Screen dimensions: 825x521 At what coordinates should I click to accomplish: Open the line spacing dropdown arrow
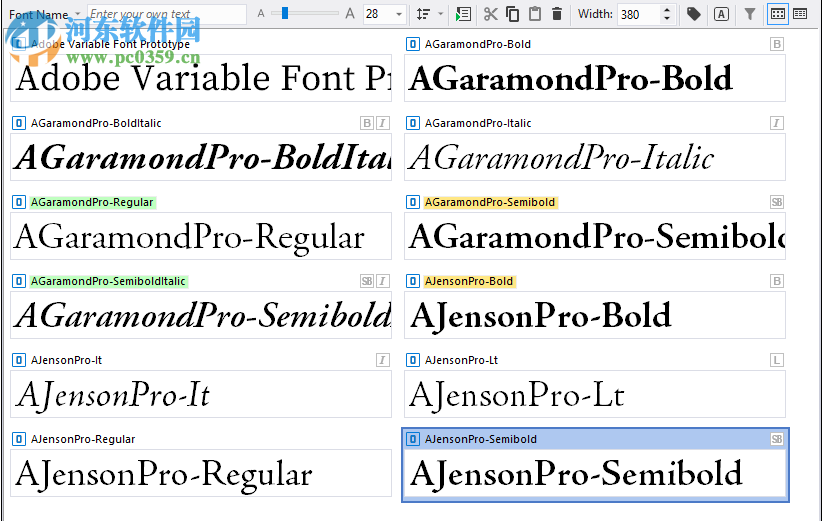click(x=440, y=14)
